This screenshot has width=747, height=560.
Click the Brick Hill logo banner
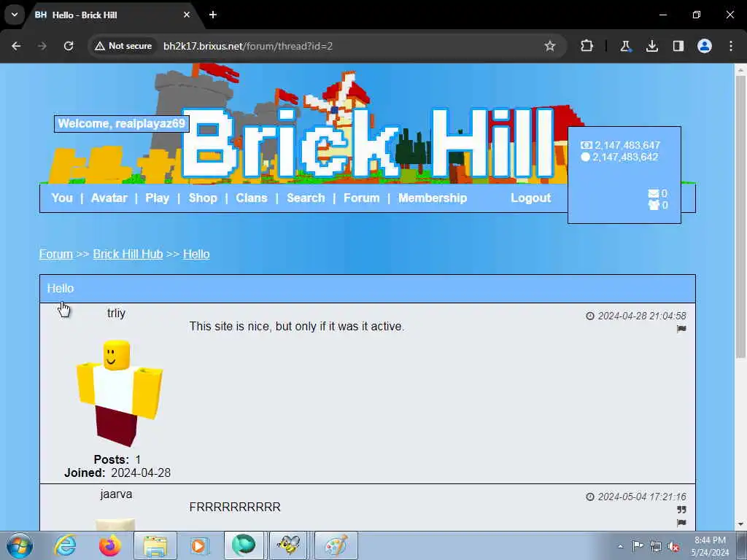[367, 143]
